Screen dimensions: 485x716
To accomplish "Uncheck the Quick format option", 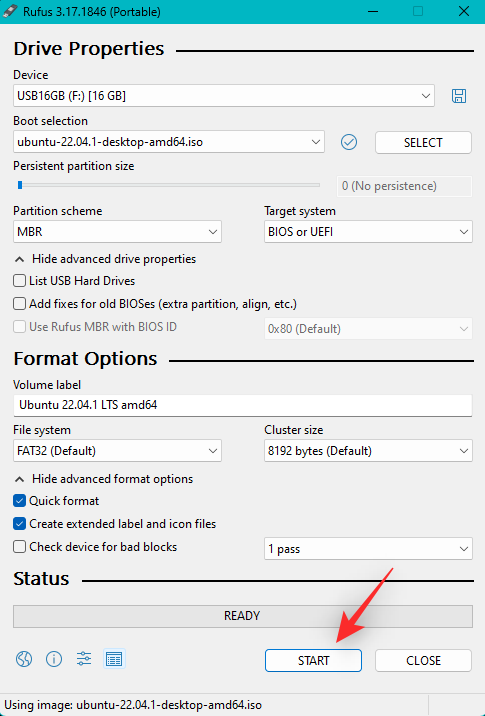I will (19, 500).
